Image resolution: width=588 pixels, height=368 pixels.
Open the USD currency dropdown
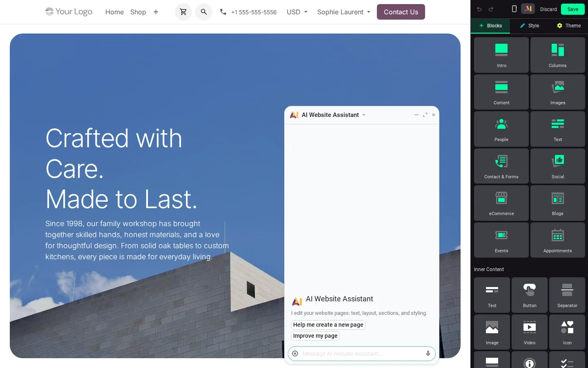tap(297, 12)
